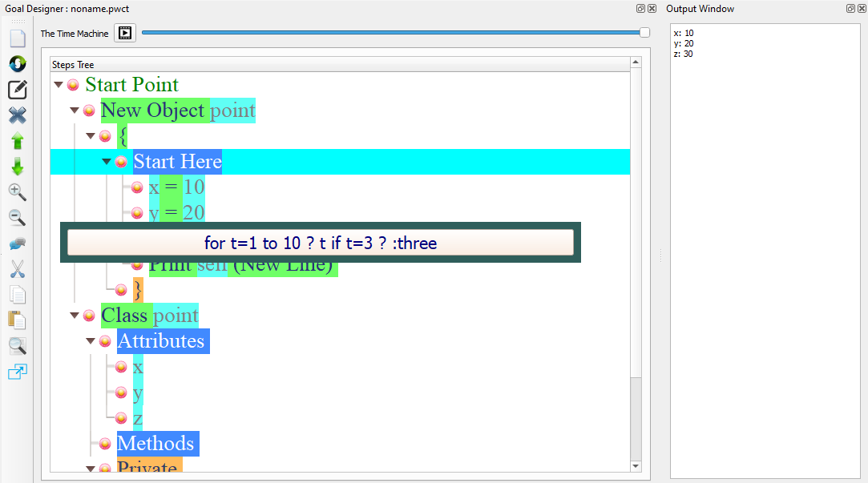868x483 pixels.
Task: Move the step up with the green arrow
Action: coord(17,141)
